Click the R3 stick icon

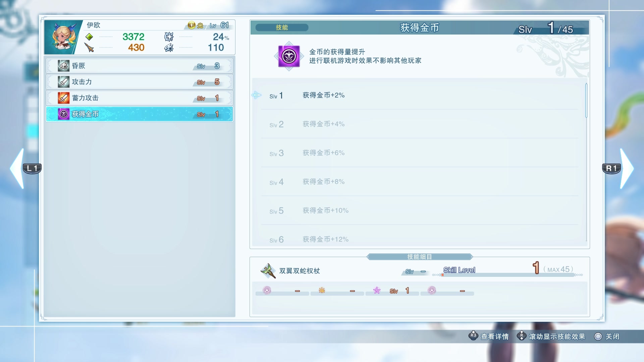click(x=473, y=336)
